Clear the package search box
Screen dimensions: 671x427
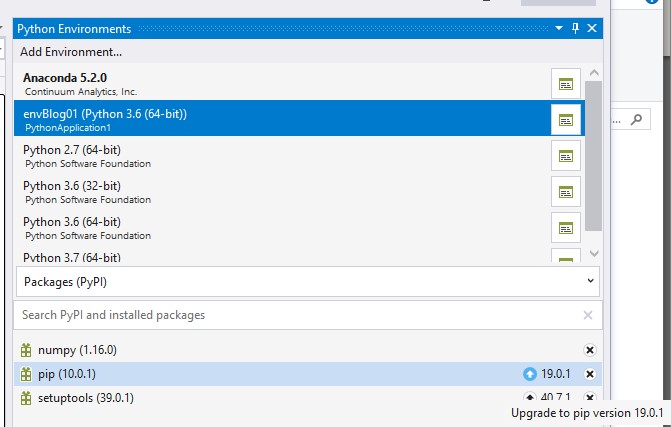pos(588,315)
